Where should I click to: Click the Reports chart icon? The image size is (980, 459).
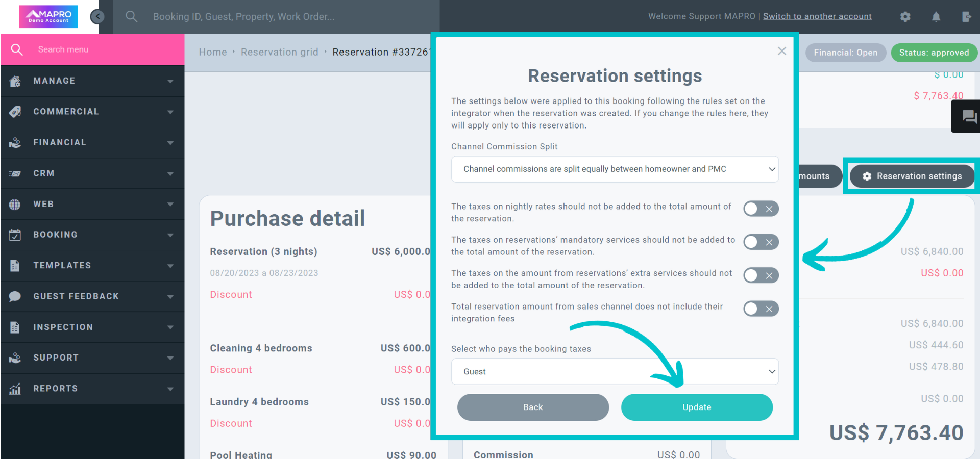click(15, 388)
